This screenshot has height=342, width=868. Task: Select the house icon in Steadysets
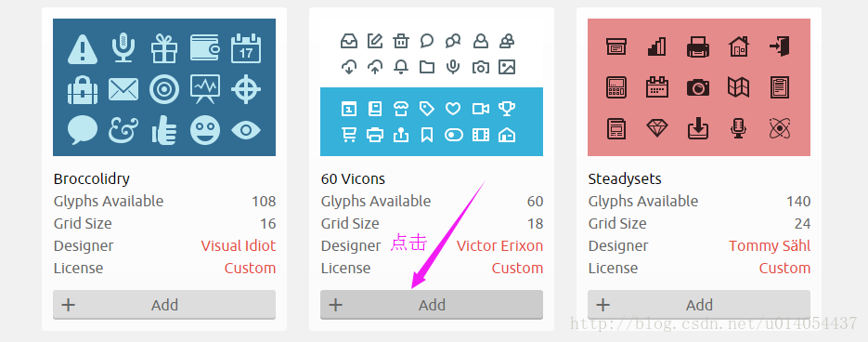738,46
